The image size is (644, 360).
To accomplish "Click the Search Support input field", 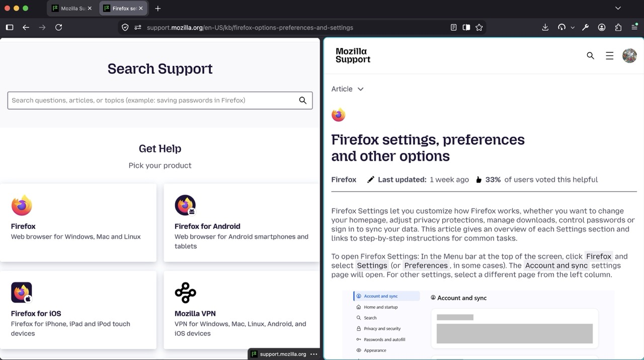I will pos(160,101).
